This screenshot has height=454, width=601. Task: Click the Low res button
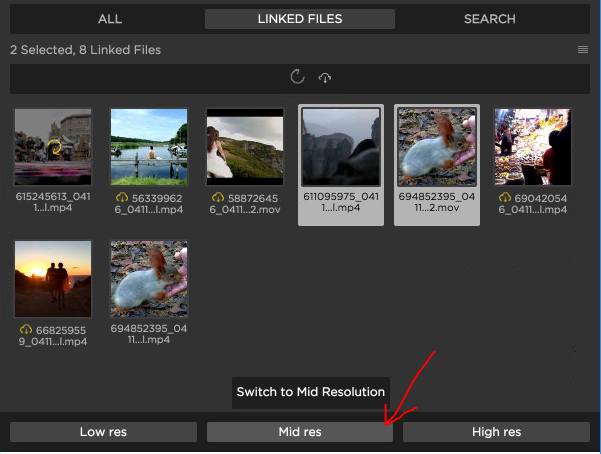coord(103,432)
